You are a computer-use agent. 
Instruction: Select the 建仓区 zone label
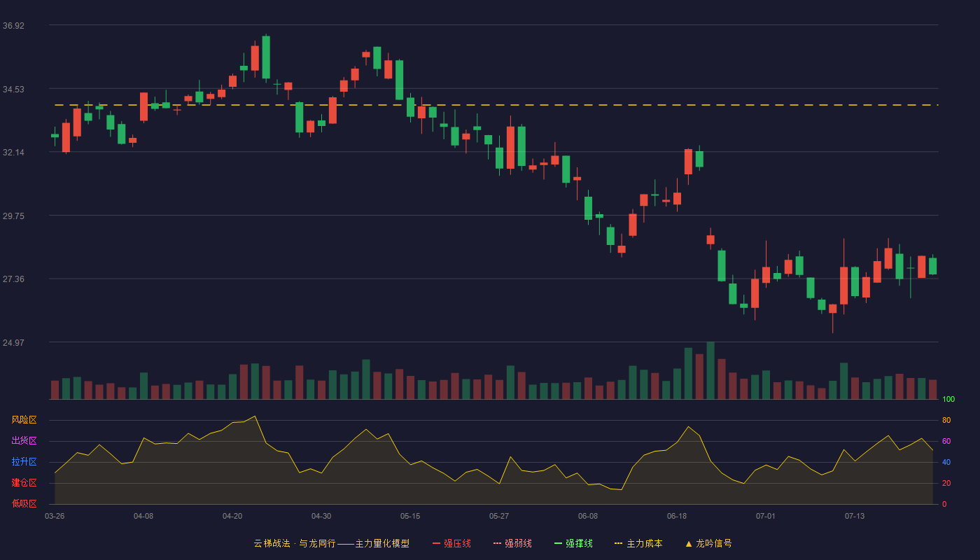click(24, 483)
